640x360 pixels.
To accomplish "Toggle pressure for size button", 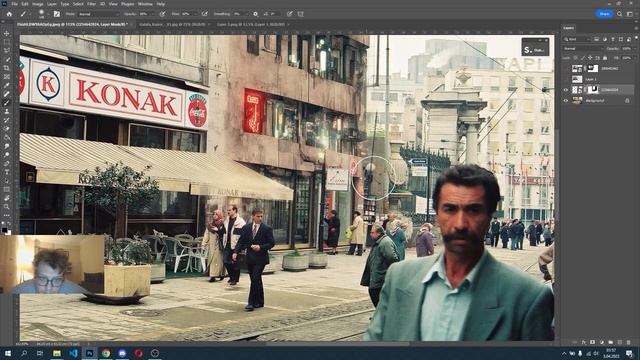I will 289,14.
